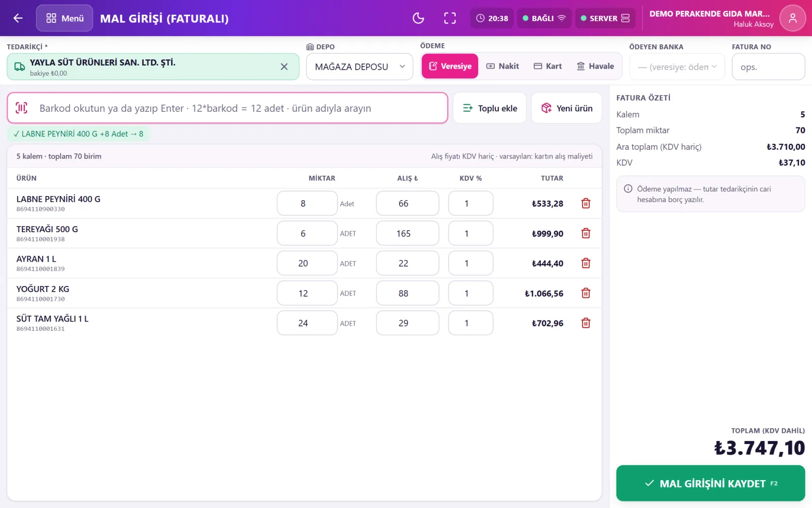Open the MAĞAZA DEPOSU dropdown
Viewport: 812px width, 508px height.
pos(360,67)
